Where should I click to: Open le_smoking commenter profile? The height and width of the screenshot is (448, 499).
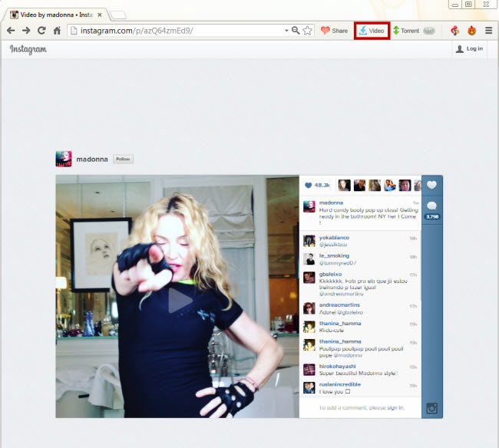(x=334, y=255)
